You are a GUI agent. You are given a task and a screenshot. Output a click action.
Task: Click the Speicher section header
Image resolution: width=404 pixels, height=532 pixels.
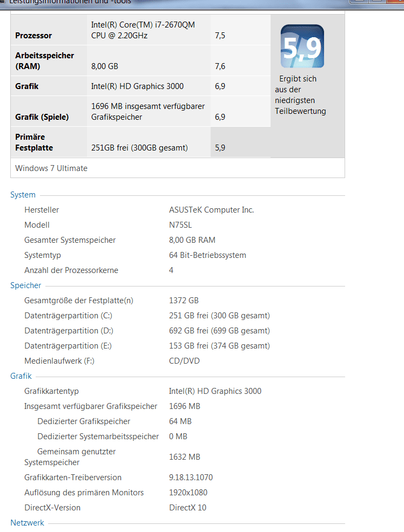[x=26, y=285]
